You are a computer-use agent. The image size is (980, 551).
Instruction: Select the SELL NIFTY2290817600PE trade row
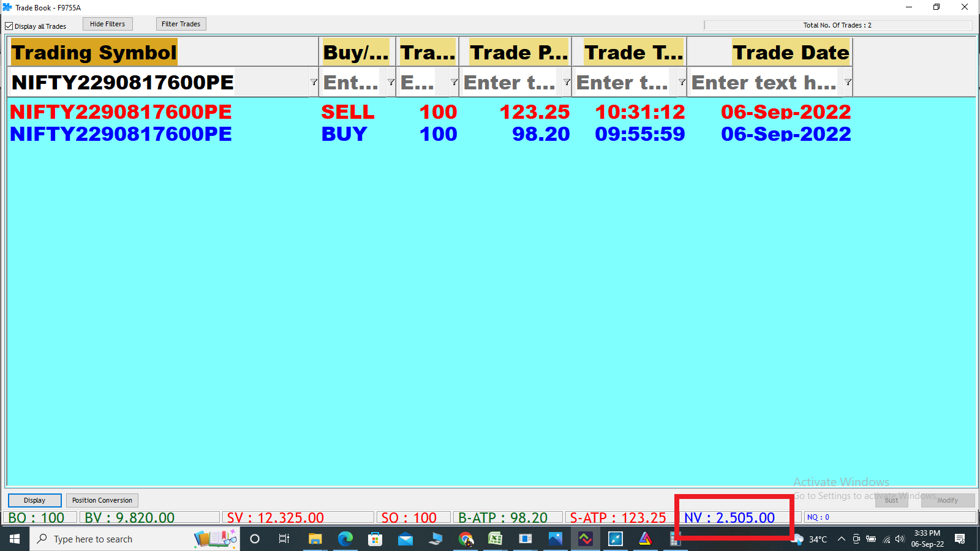430,112
